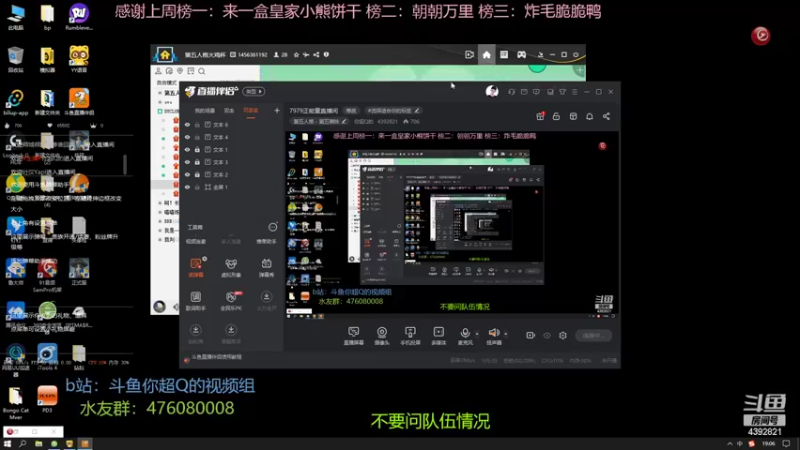Add the 多媒体 multimedia source
This screenshot has width=800, height=450.
[439, 336]
